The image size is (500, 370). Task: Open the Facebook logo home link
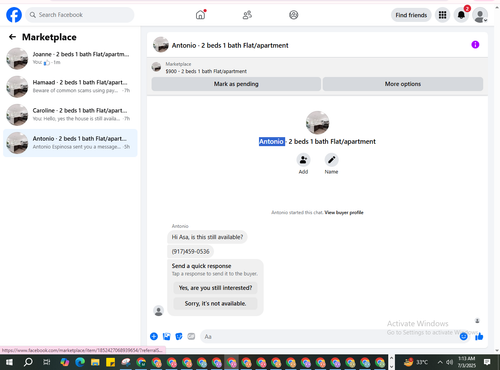(x=14, y=15)
